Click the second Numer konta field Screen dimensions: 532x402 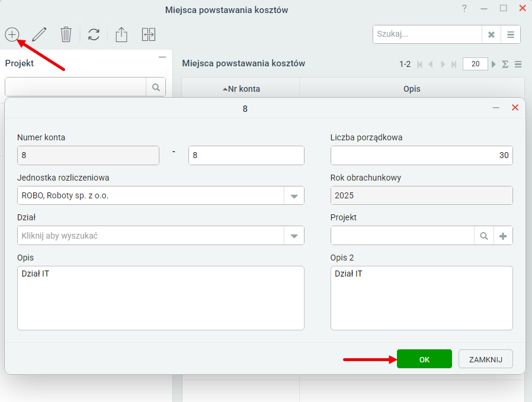pyautogui.click(x=246, y=155)
